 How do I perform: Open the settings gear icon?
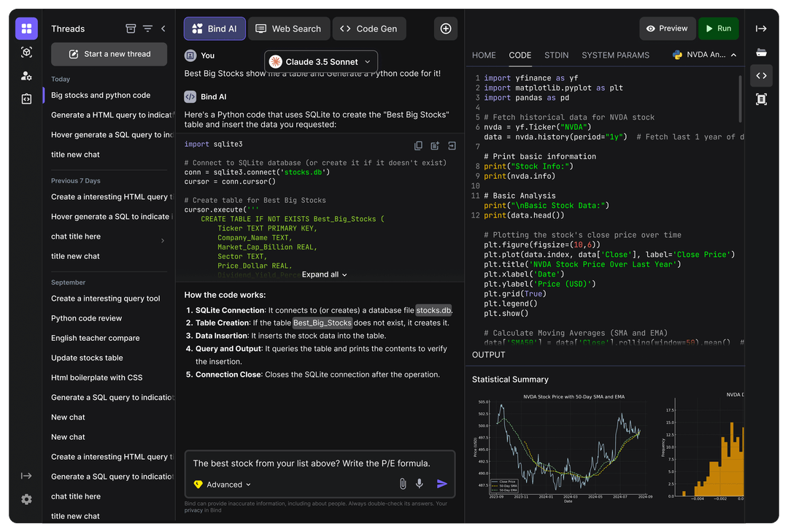(27, 499)
